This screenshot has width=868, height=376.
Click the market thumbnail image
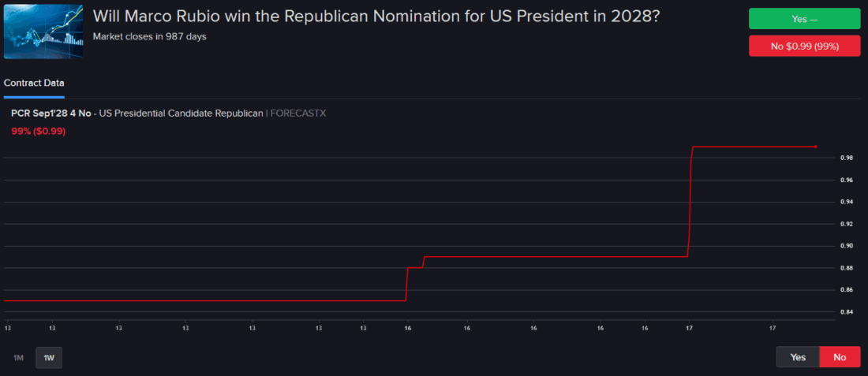[x=43, y=31]
